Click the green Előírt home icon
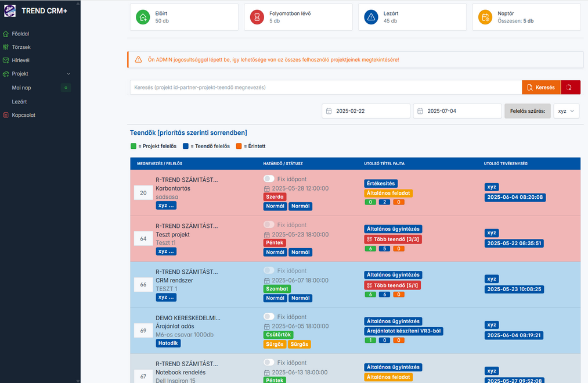The height and width of the screenshot is (383, 588). tap(143, 17)
